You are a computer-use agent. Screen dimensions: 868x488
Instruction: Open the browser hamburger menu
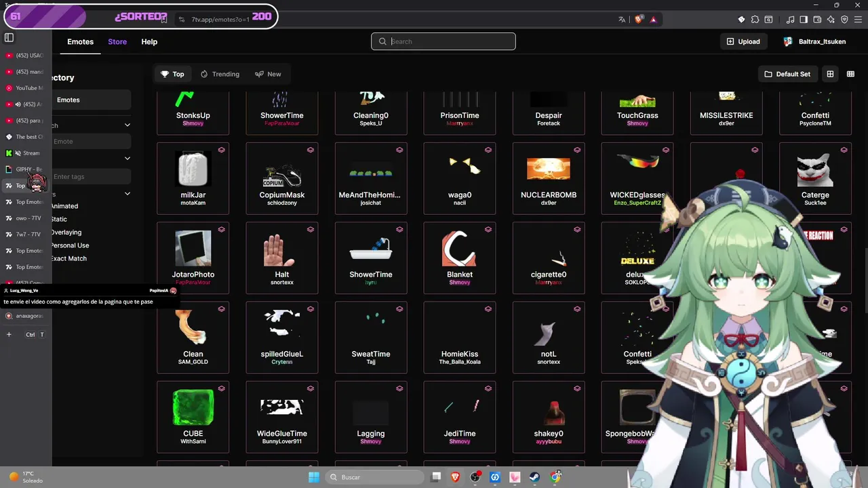coord(858,20)
